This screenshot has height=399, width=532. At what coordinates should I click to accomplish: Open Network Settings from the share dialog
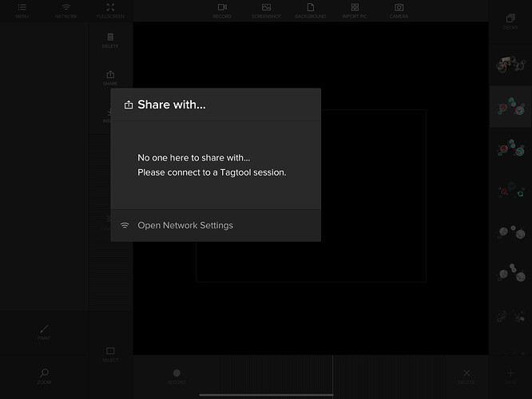(185, 226)
